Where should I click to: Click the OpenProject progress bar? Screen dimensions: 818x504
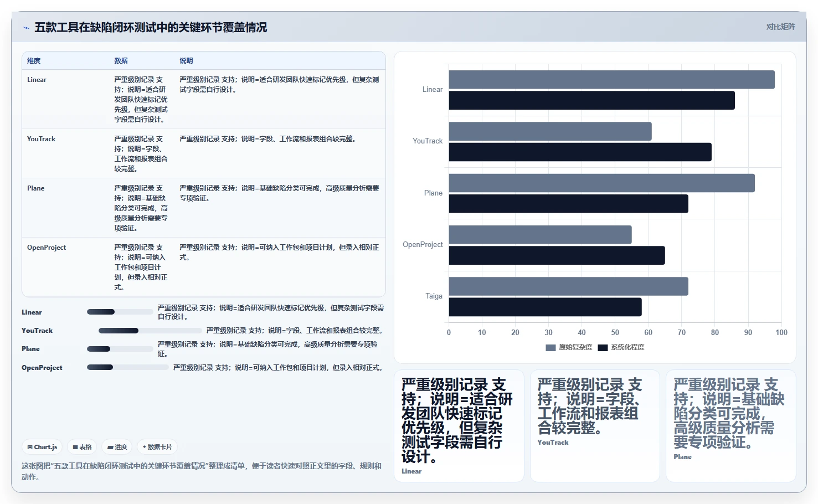click(x=127, y=367)
